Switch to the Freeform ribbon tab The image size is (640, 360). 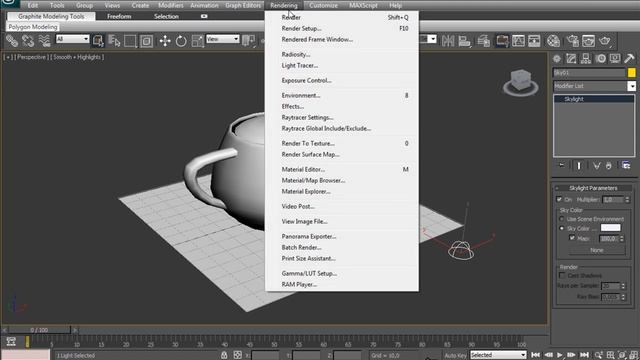(119, 16)
